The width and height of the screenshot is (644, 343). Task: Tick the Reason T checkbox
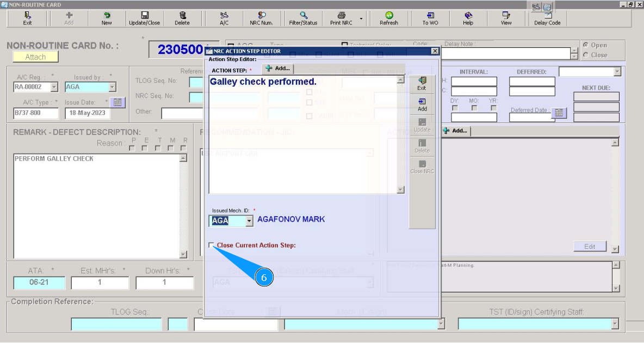(x=158, y=148)
